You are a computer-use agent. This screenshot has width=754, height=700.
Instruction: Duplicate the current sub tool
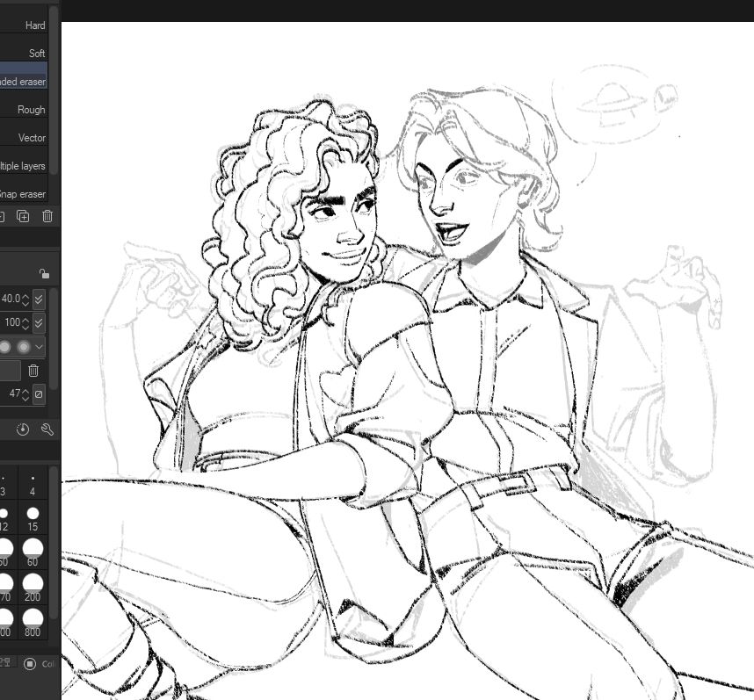23,216
